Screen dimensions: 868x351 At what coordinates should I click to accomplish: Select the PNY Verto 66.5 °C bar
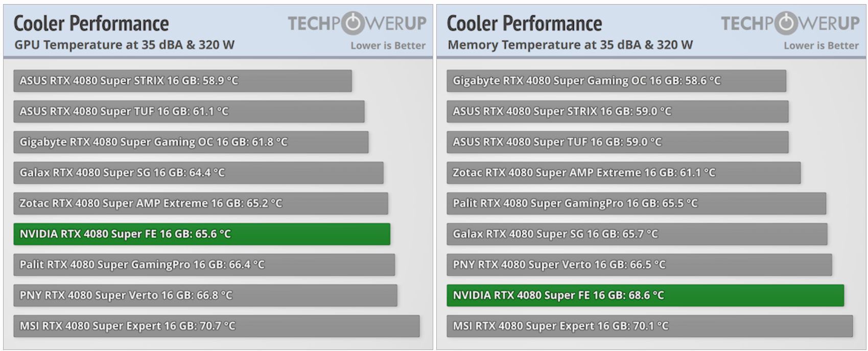[x=639, y=265]
